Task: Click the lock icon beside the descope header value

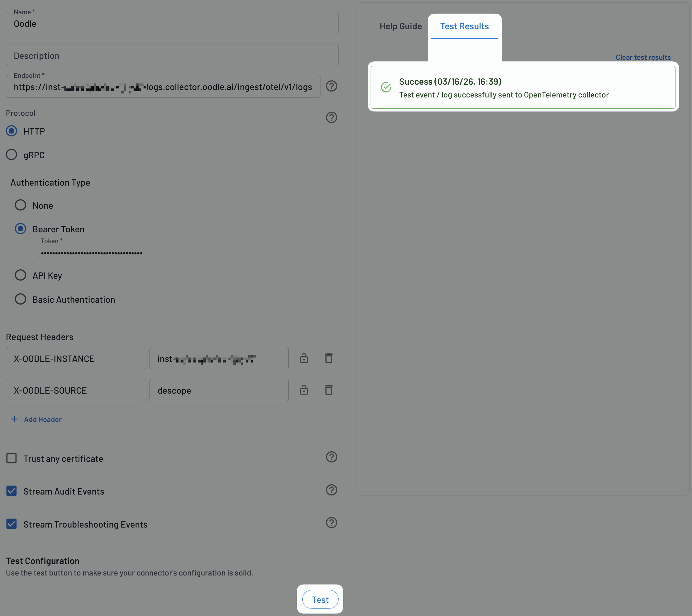Action: (304, 390)
